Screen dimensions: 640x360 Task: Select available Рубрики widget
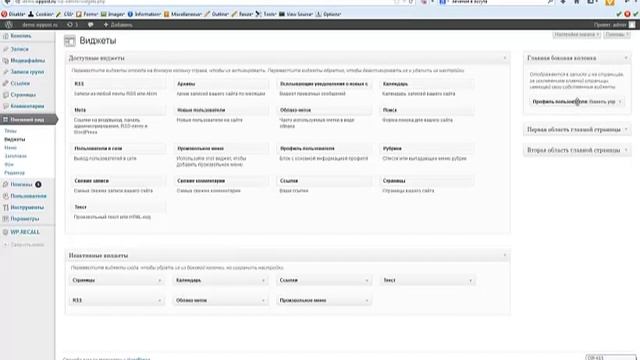[x=427, y=148]
